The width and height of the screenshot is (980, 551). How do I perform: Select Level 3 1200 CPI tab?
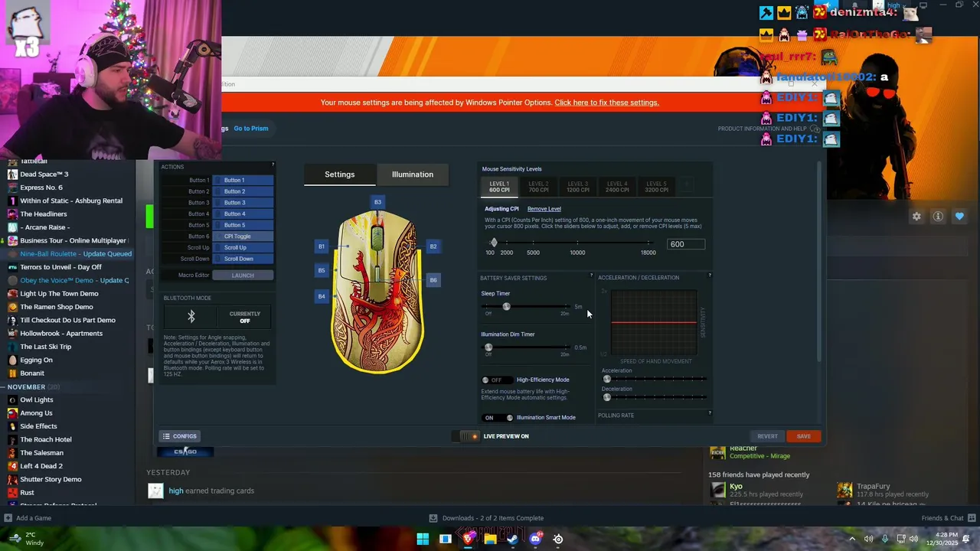[578, 186]
